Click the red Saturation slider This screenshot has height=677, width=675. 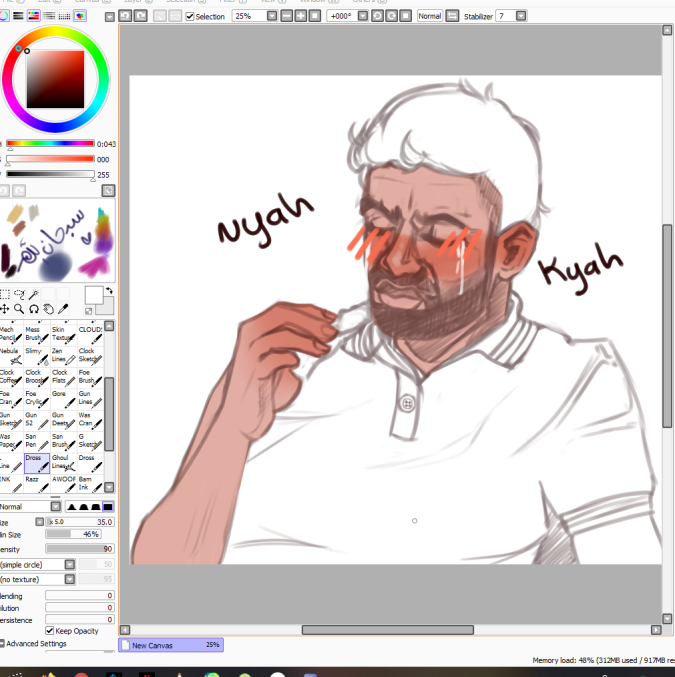pyautogui.click(x=50, y=159)
